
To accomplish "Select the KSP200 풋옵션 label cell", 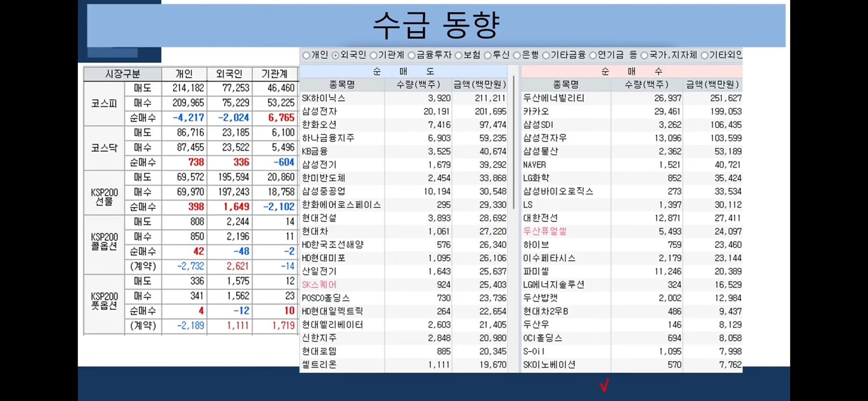I will point(104,304).
